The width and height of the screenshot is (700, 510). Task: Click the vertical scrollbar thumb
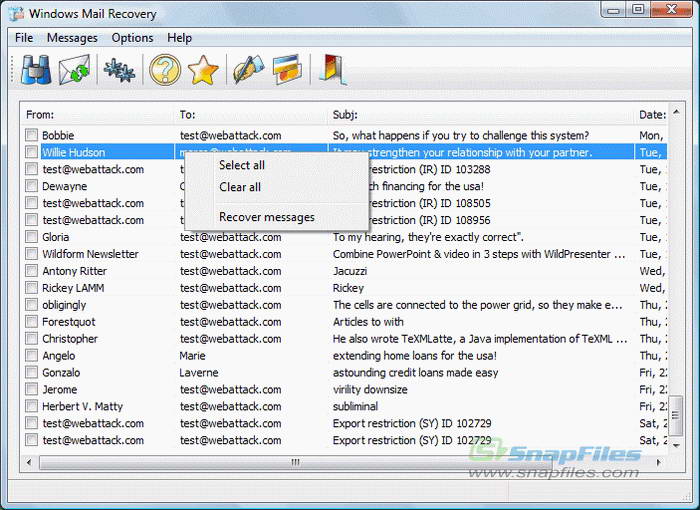coord(676,415)
